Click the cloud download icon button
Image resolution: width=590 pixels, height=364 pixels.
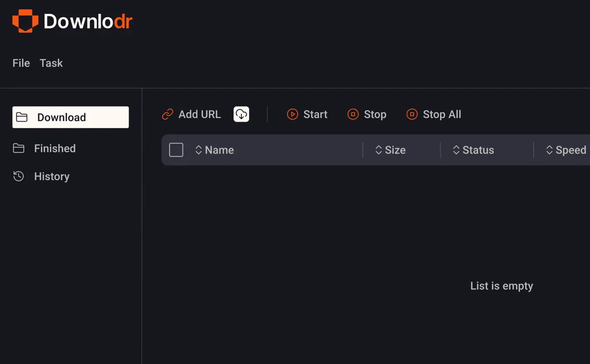click(241, 114)
